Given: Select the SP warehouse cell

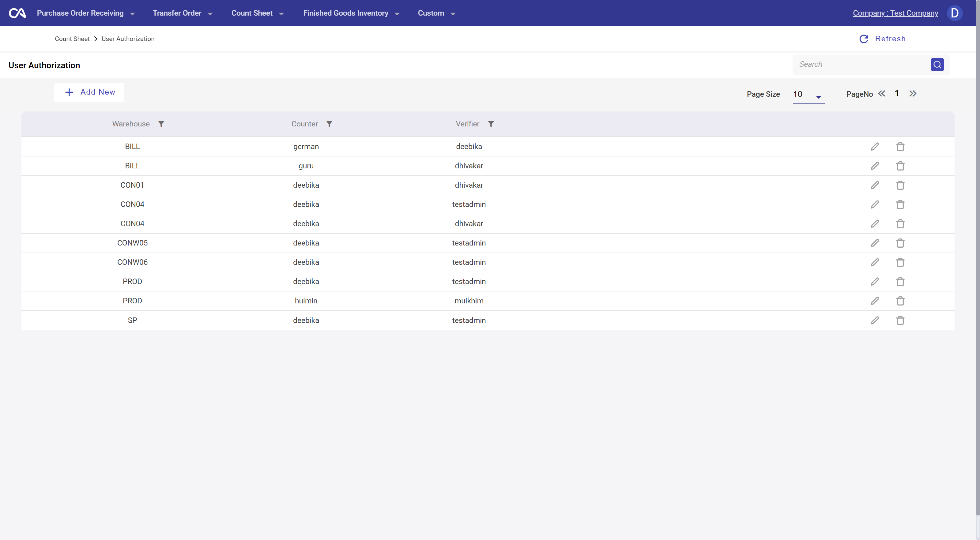Looking at the screenshot, I should click(132, 321).
